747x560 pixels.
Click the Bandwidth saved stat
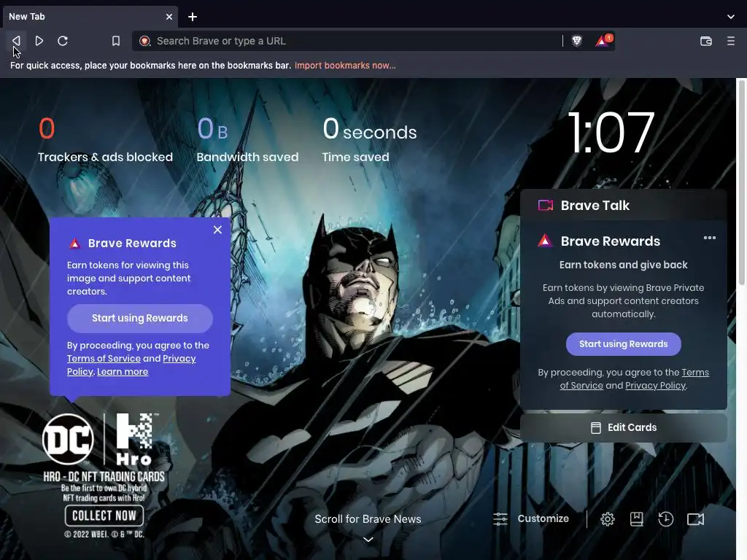click(247, 141)
